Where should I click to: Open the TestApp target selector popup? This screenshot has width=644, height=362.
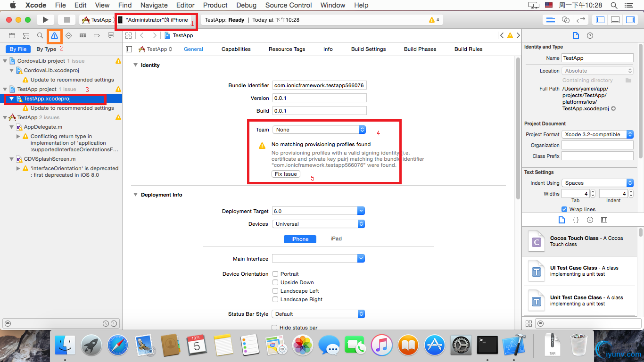coord(155,49)
